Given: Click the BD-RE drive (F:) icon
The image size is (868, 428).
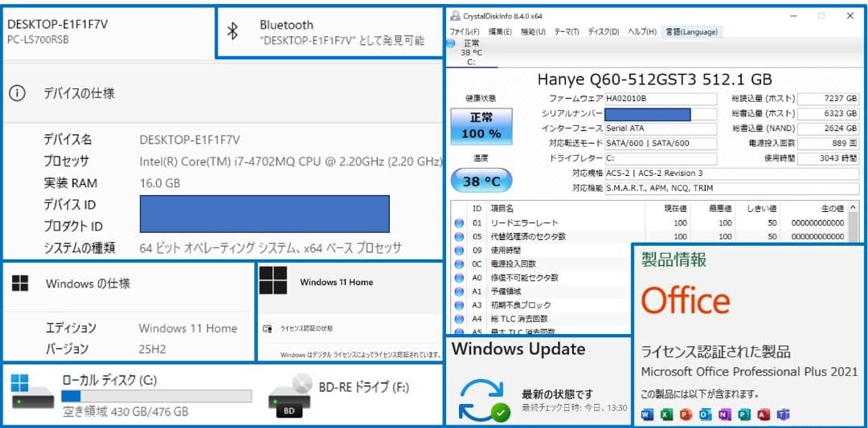Looking at the screenshot, I should click(x=289, y=397).
